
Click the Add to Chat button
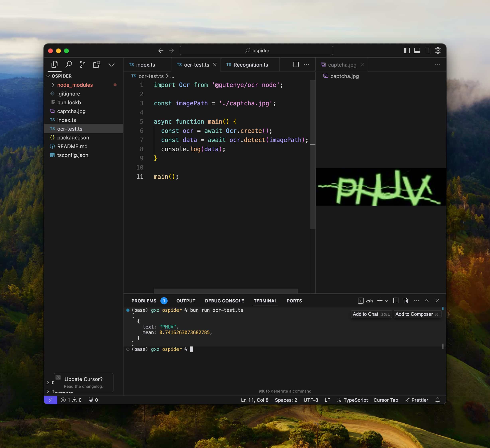(x=371, y=314)
